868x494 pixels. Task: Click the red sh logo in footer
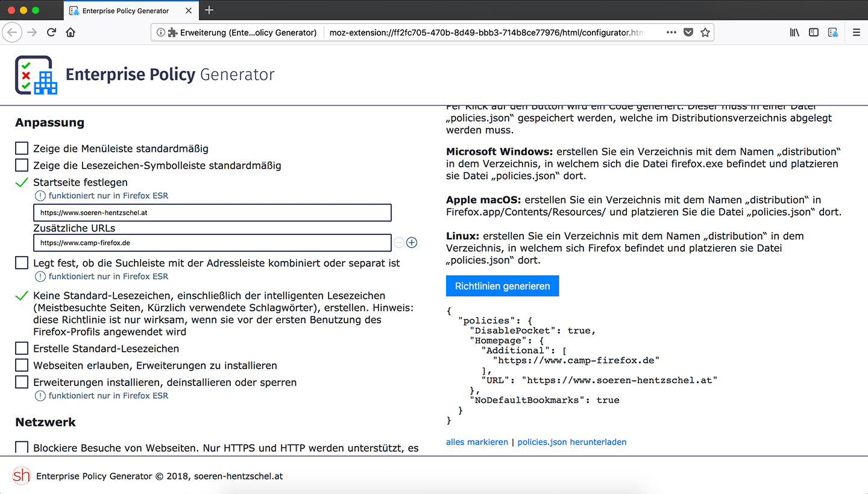21,475
